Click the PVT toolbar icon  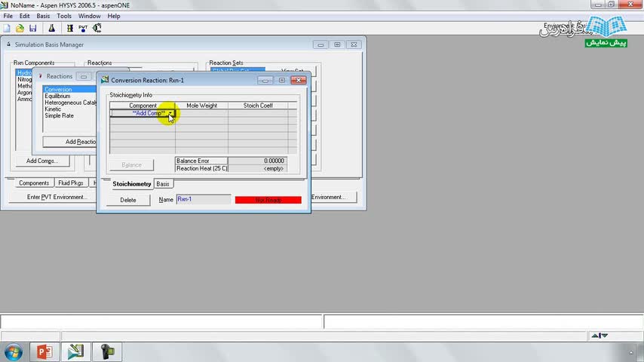(x=83, y=29)
